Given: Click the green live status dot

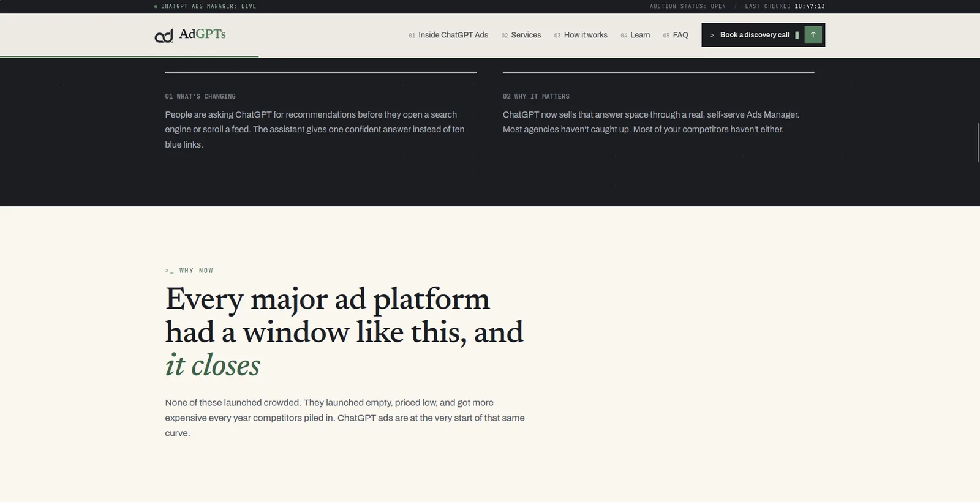Looking at the screenshot, I should (156, 6).
